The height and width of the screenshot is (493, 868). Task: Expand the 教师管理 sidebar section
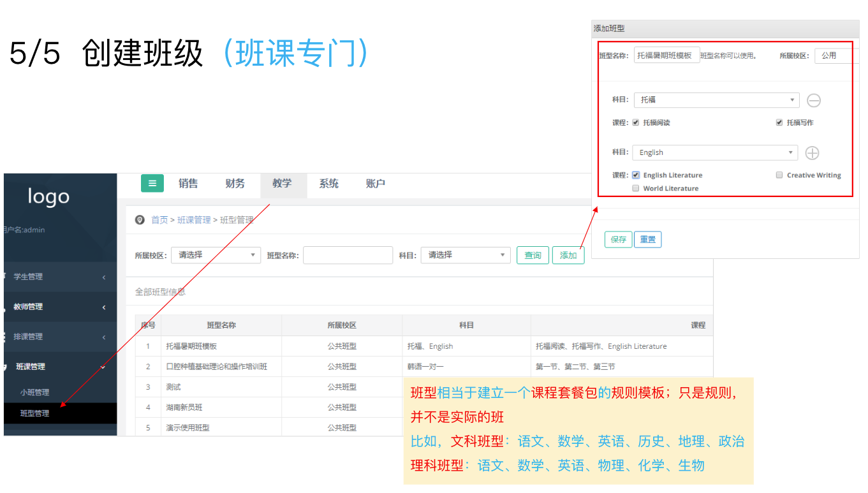pyautogui.click(x=60, y=307)
